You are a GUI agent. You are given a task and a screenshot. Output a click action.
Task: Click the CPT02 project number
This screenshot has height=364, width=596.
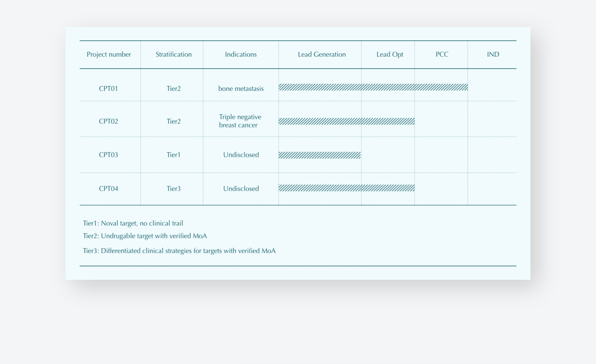[x=108, y=121]
